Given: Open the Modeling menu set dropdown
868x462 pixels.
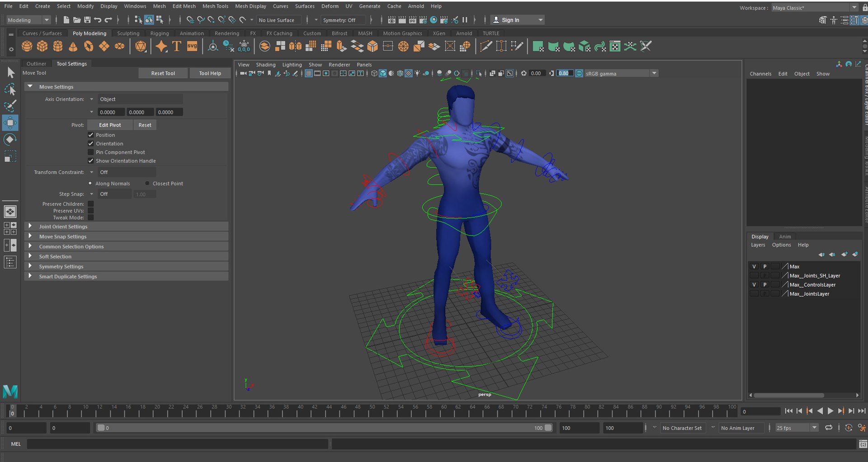Looking at the screenshot, I should 28,20.
